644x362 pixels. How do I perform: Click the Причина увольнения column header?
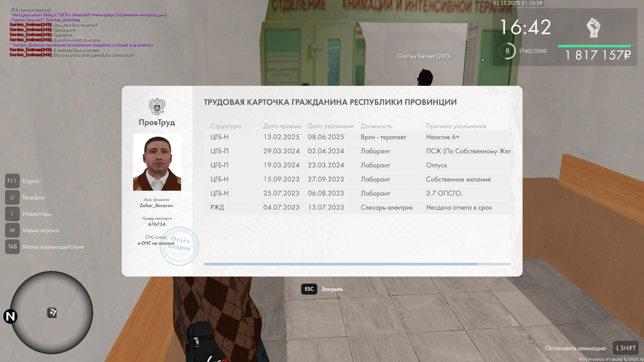[x=456, y=126]
